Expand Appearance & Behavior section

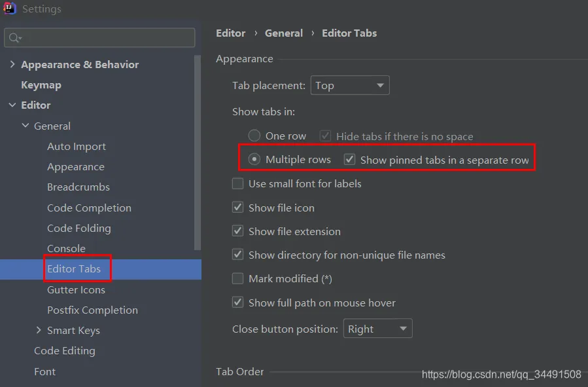[x=12, y=64]
